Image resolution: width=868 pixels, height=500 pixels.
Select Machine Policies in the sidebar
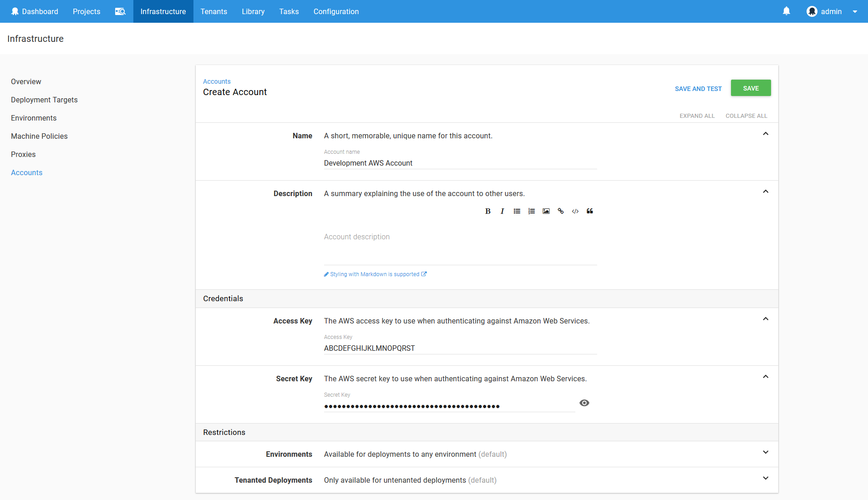pos(39,136)
